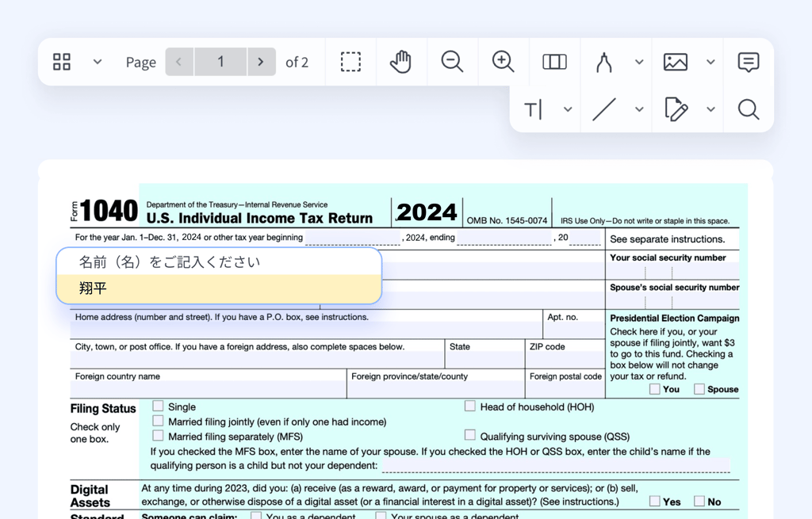The height and width of the screenshot is (519, 812).
Task: Select the marquee selection tool
Action: (350, 62)
